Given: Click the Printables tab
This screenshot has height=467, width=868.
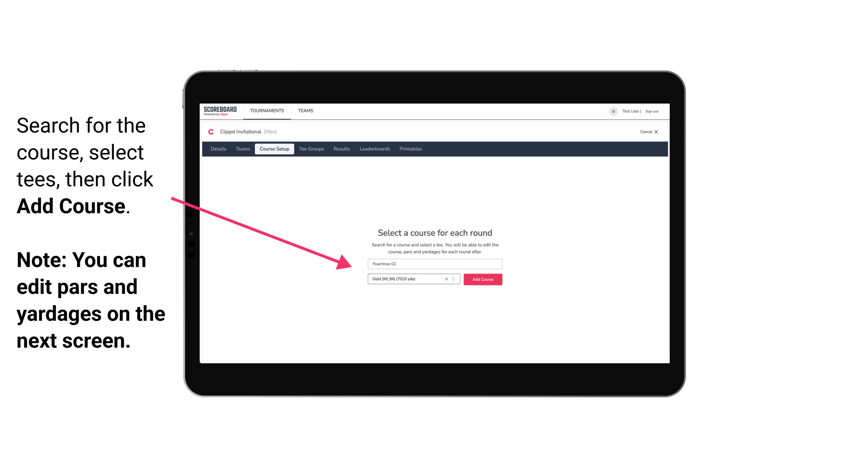Looking at the screenshot, I should [x=410, y=149].
